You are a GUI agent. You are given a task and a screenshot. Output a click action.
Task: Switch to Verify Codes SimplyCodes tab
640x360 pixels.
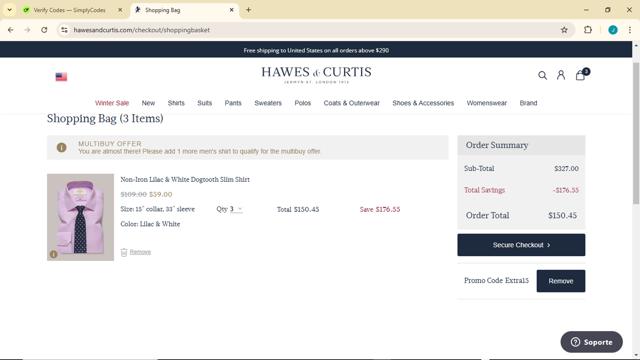(69, 10)
